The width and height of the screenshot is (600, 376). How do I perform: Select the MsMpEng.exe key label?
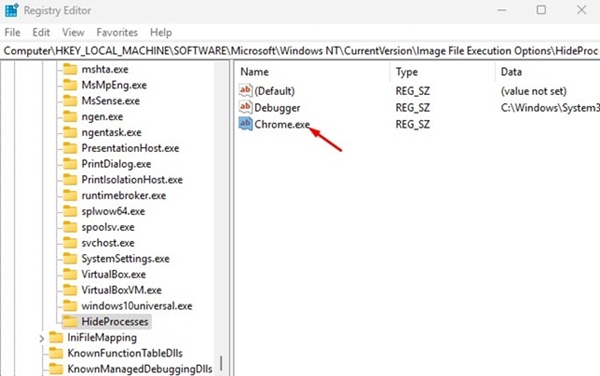point(114,85)
